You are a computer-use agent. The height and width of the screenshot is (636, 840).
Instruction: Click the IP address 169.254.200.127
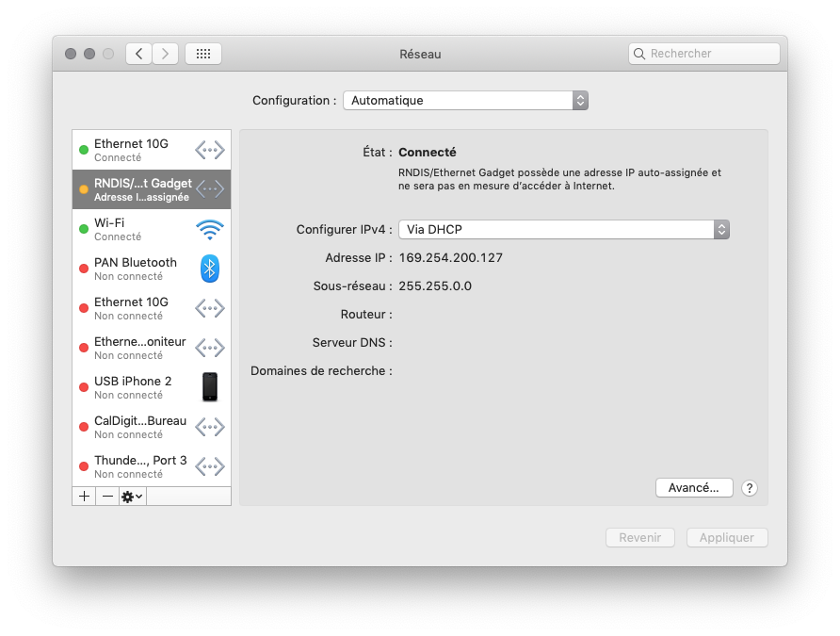pyautogui.click(x=450, y=258)
